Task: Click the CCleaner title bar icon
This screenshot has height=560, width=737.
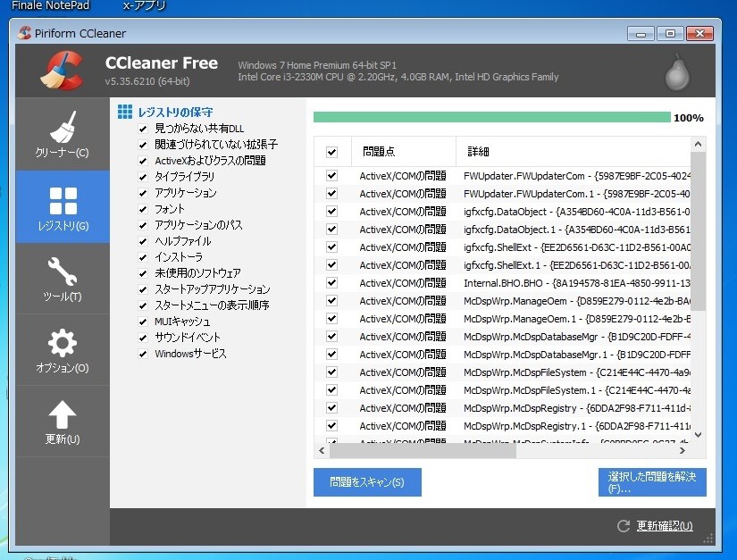Action: (24, 33)
